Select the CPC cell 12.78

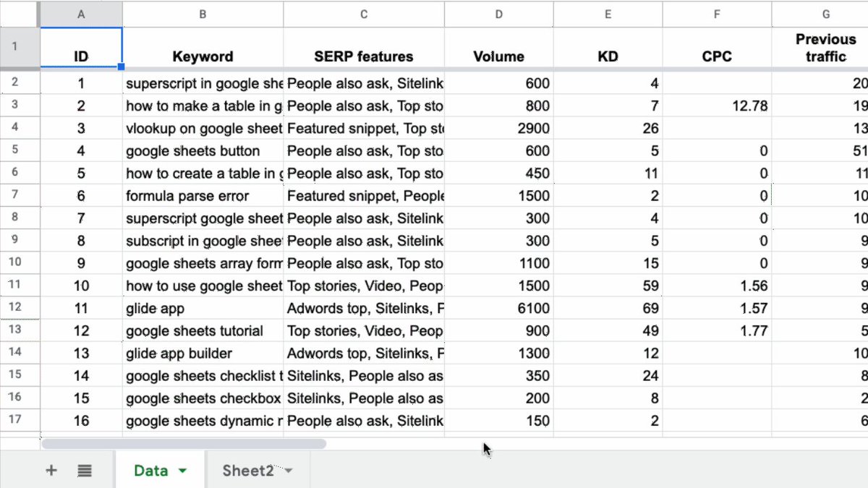pyautogui.click(x=717, y=106)
